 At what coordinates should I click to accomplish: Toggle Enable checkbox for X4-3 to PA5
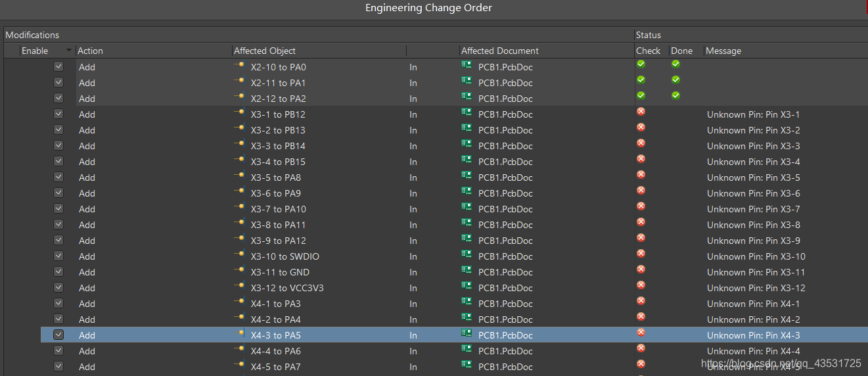click(58, 335)
